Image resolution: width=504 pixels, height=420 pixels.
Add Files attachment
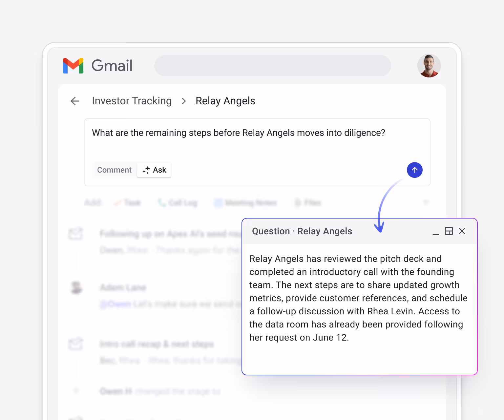[x=307, y=203]
